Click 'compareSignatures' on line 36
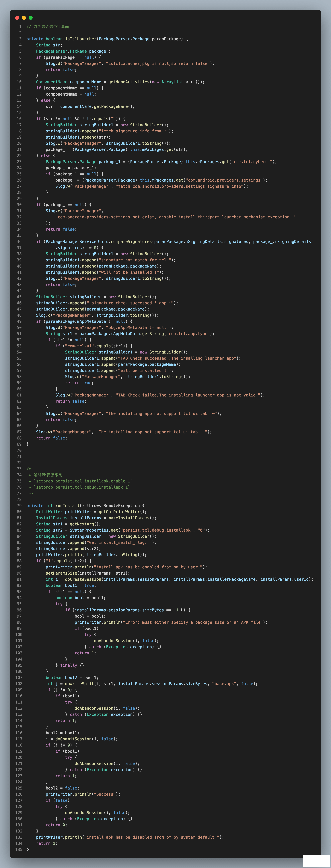The image size is (331, 868). pos(131,242)
